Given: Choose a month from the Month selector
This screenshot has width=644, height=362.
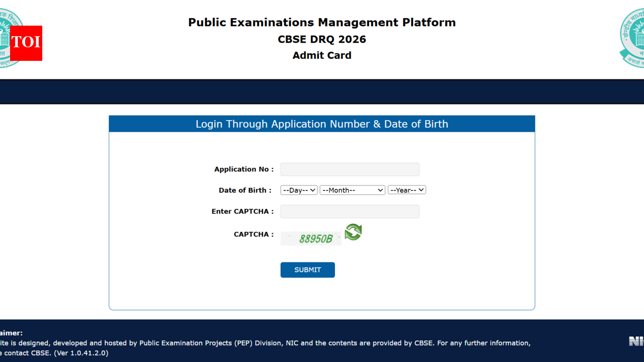Looking at the screenshot, I should 352,190.
